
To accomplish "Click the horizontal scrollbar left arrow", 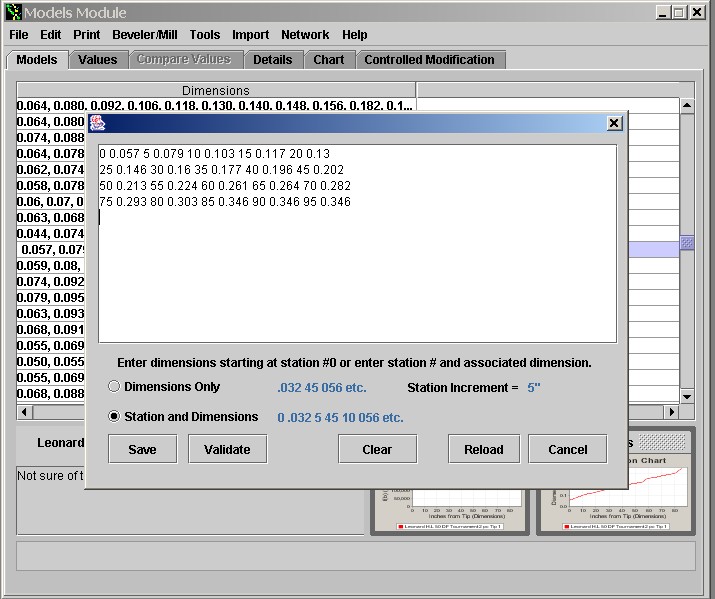I will pos(24,412).
